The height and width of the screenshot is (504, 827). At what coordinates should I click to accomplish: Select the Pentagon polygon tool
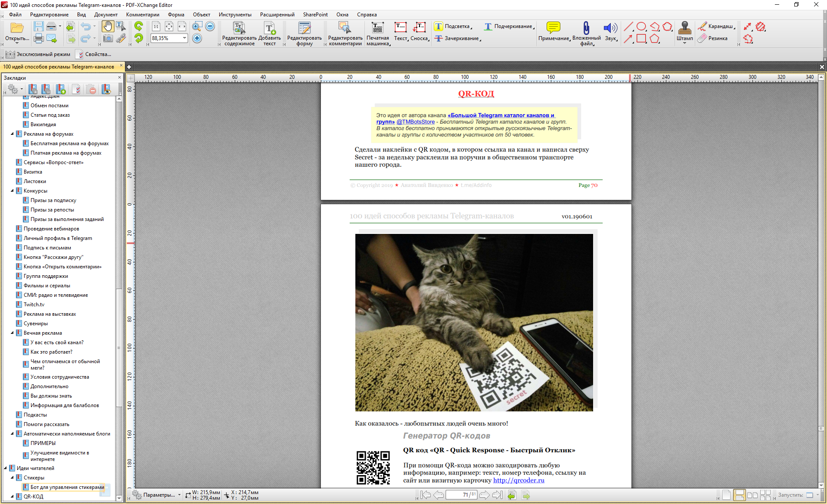[655, 39]
